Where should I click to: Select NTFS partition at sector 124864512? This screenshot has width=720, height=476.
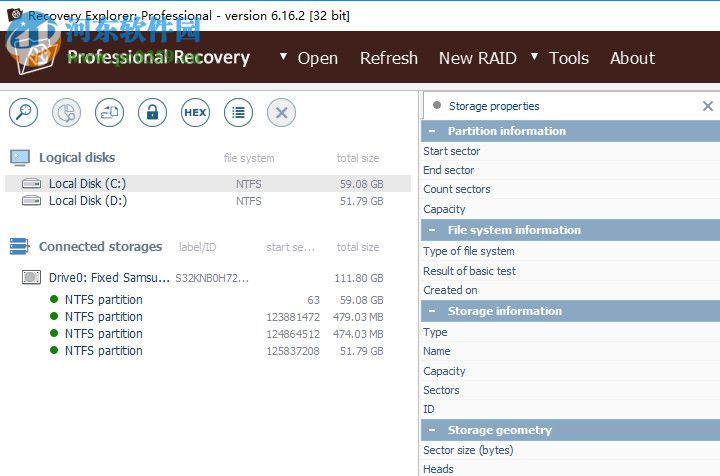[x=208, y=333]
